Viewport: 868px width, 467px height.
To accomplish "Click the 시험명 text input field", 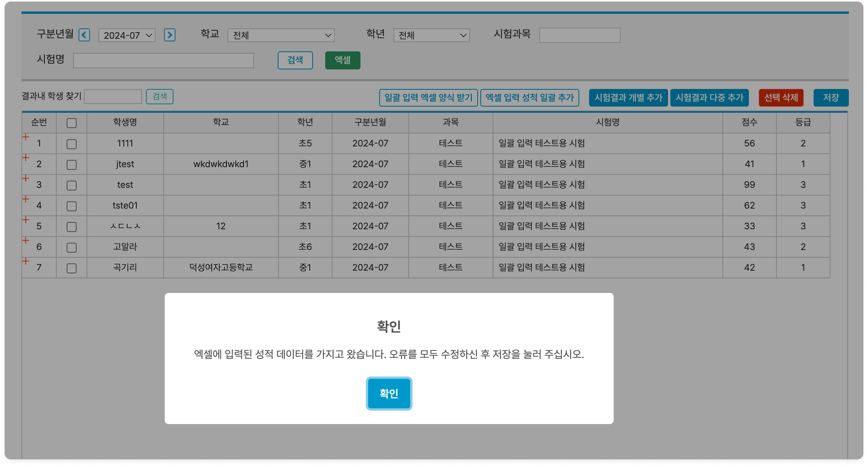I will tap(164, 61).
